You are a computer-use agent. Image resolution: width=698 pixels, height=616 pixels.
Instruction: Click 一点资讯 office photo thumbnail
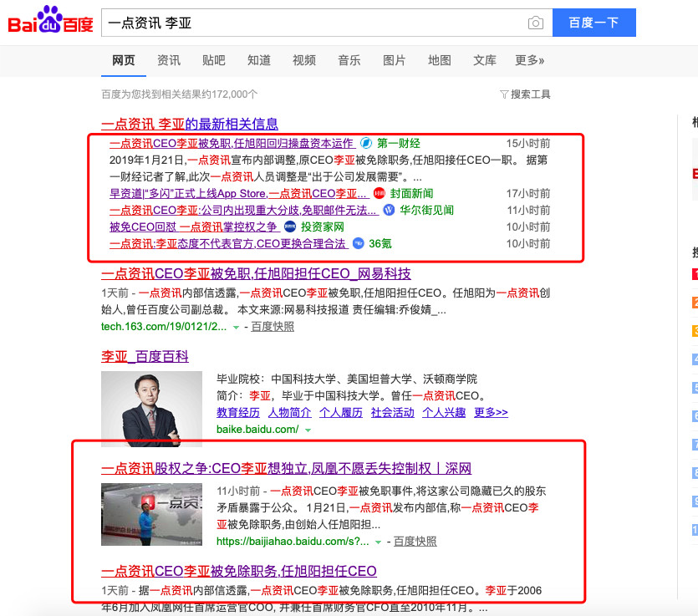(151, 515)
